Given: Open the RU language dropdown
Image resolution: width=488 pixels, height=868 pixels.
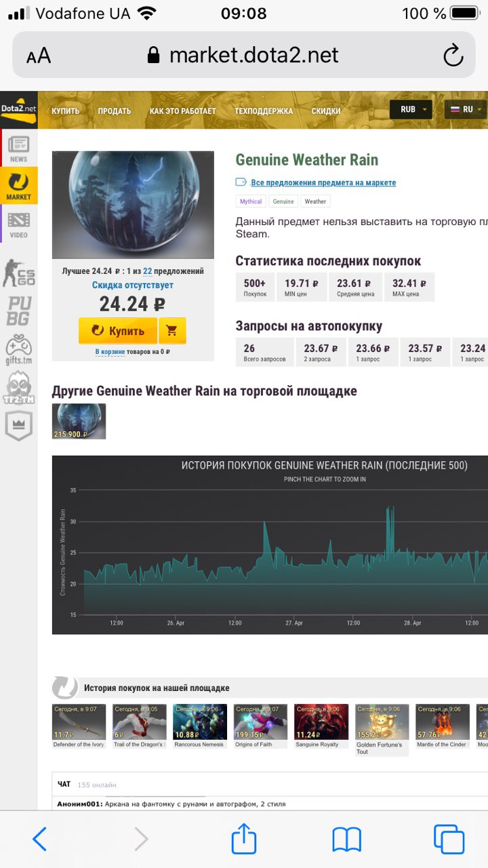Looking at the screenshot, I should tap(466, 109).
